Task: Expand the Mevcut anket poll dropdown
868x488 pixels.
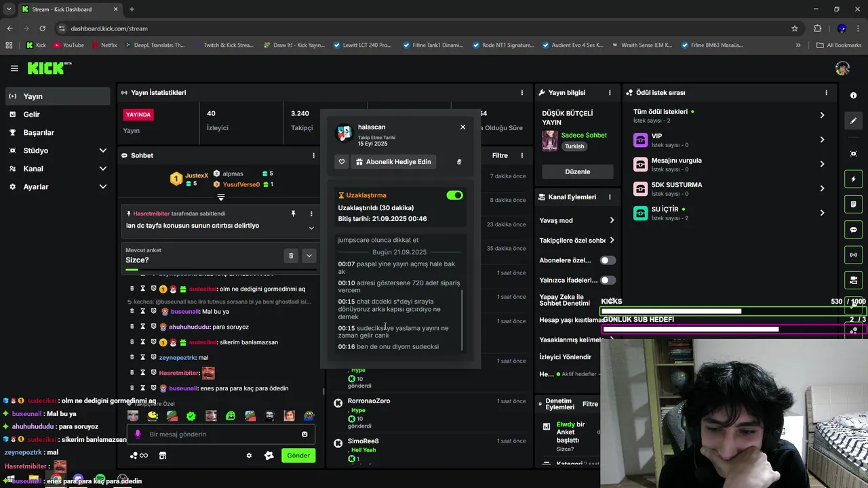Action: click(309, 256)
